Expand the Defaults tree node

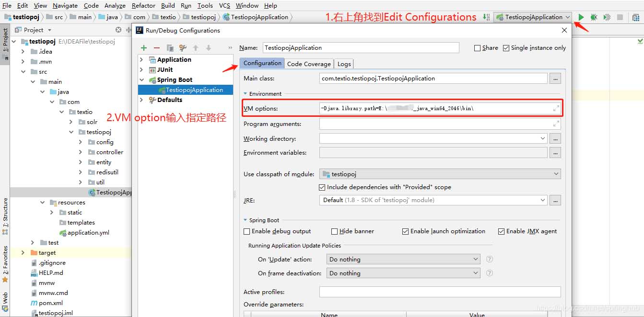[x=141, y=100]
